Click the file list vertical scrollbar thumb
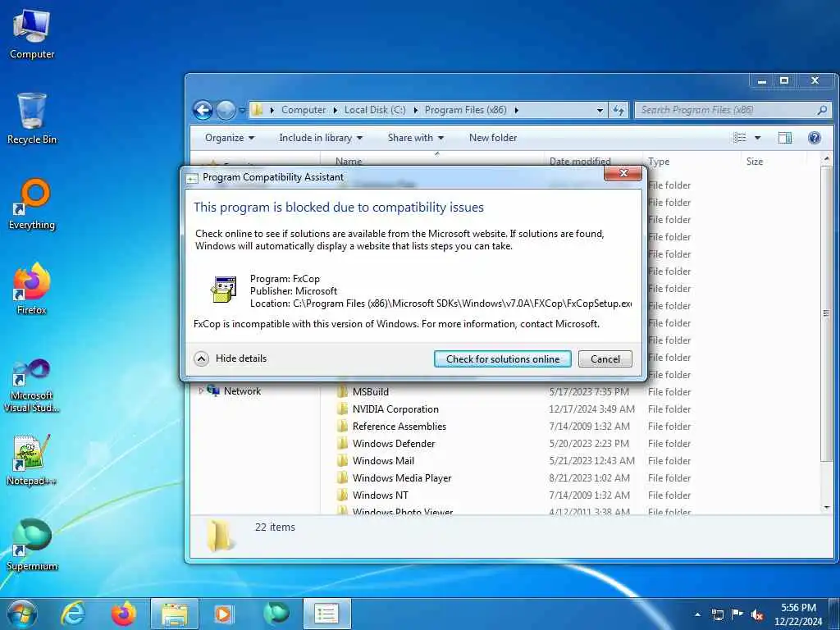This screenshot has width=840, height=630. (827, 314)
